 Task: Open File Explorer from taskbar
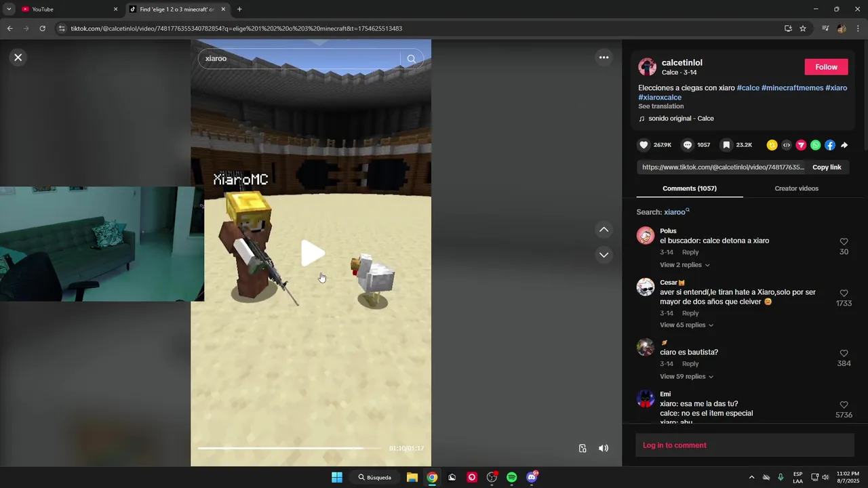click(x=412, y=477)
